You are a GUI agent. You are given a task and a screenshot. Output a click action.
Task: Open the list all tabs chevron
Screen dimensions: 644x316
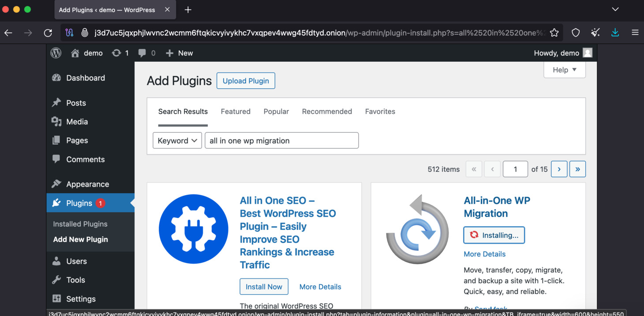(x=615, y=9)
